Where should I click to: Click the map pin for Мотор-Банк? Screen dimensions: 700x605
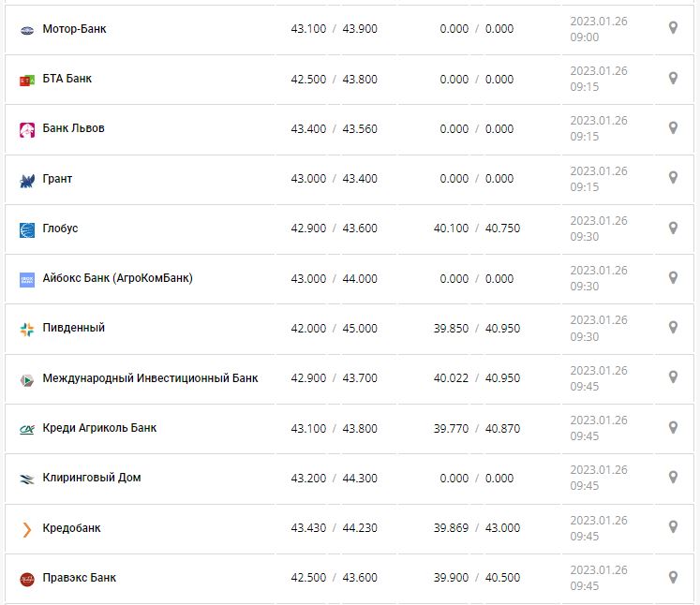(x=673, y=28)
